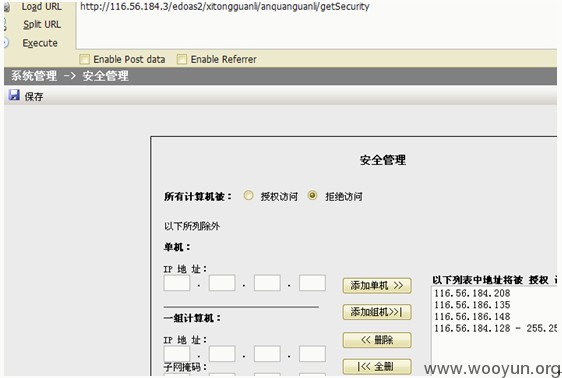Screen dimensions: 562x378
Task: Click the blue floppy disk save icon
Action: click(x=14, y=95)
